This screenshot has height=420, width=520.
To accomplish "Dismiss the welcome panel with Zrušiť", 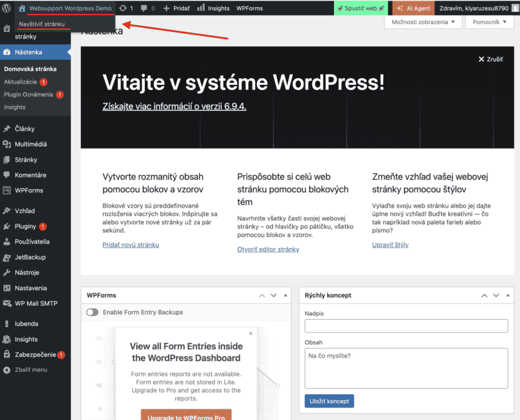I will [x=490, y=59].
